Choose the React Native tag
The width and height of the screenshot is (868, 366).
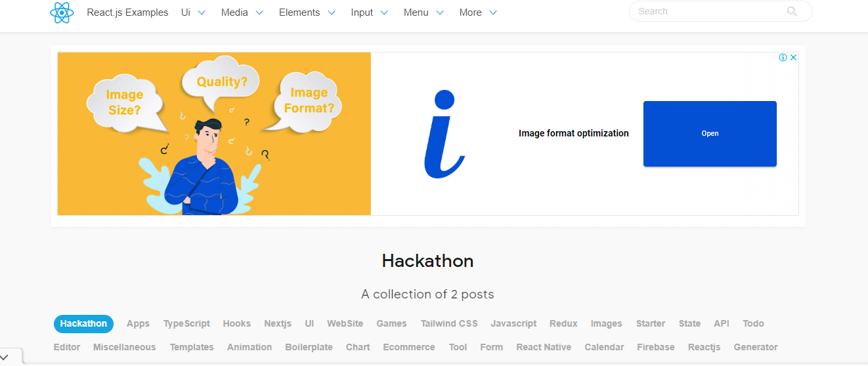[544, 348]
